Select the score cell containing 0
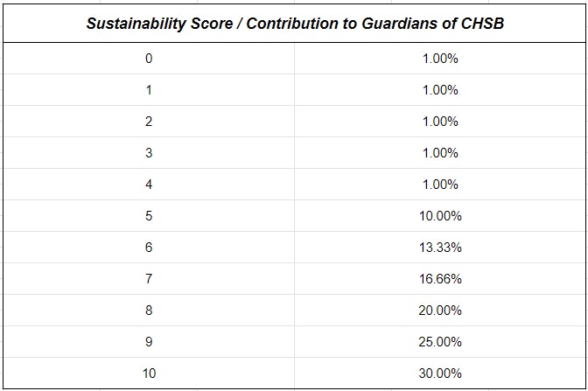This screenshot has height=391, width=588. pyautogui.click(x=149, y=59)
